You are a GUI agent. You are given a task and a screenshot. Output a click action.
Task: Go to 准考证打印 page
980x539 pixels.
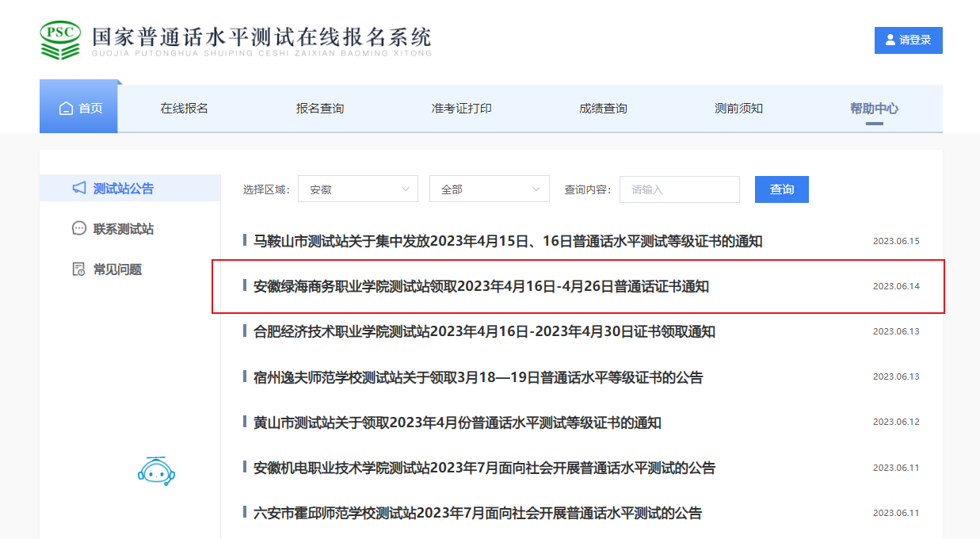coord(461,109)
